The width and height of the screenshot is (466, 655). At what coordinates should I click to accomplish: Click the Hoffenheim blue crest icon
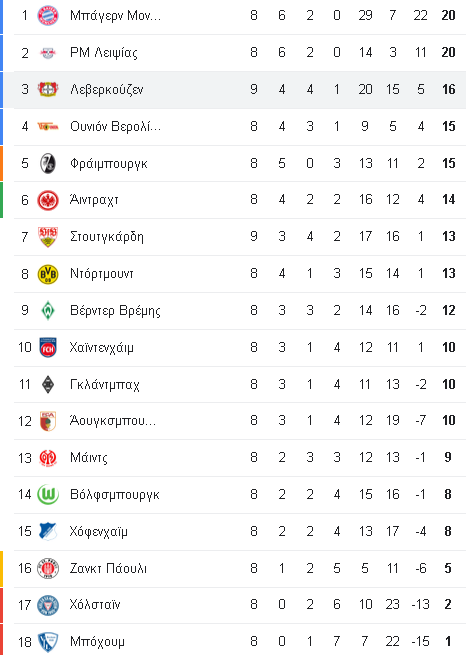point(48,532)
